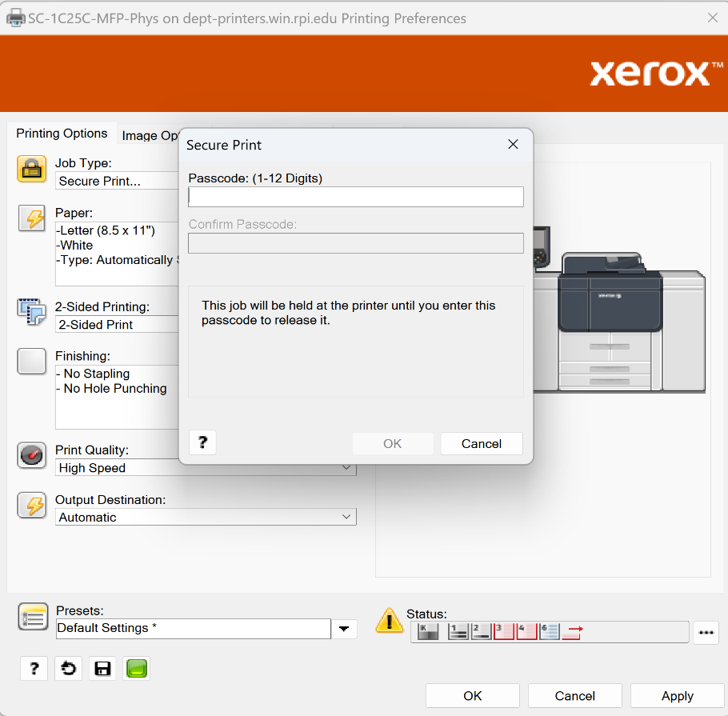Click the Default Settings presets text box
Viewport: 728px width, 716px height.
point(194,629)
